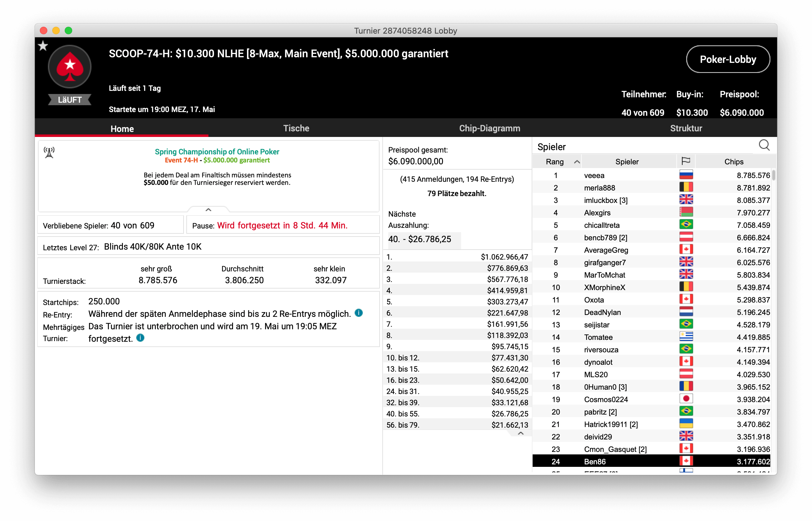This screenshot has width=812, height=521.
Task: Go to the Struktur tab
Action: (x=686, y=128)
